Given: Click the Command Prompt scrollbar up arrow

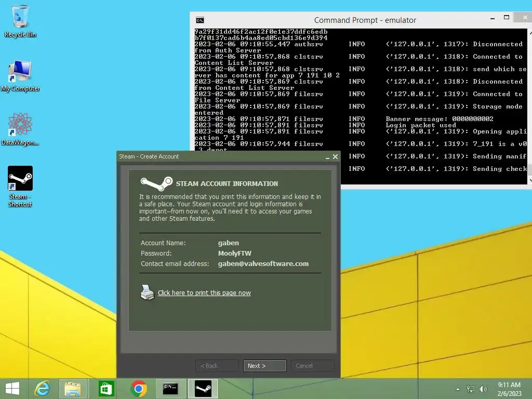Looking at the screenshot, I should point(530,32).
